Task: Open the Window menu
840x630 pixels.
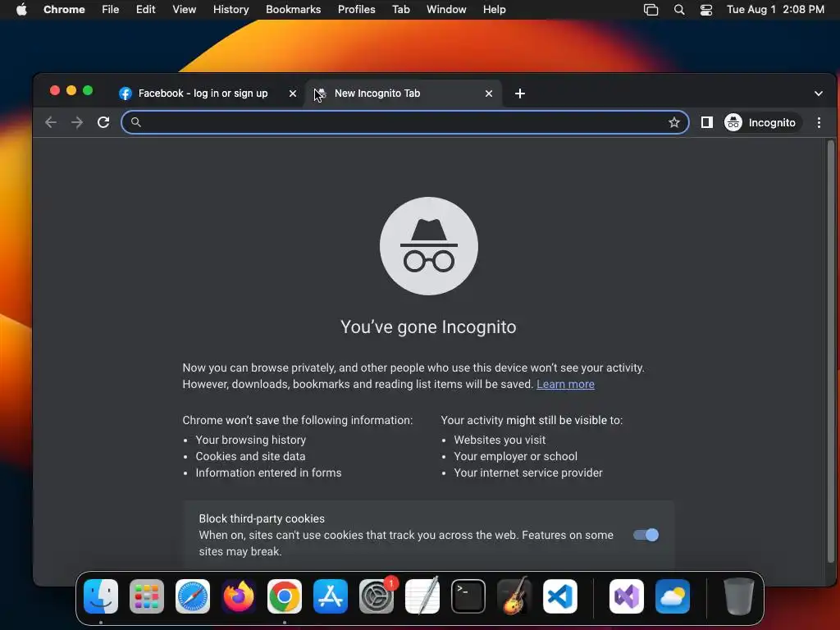Action: (x=446, y=10)
